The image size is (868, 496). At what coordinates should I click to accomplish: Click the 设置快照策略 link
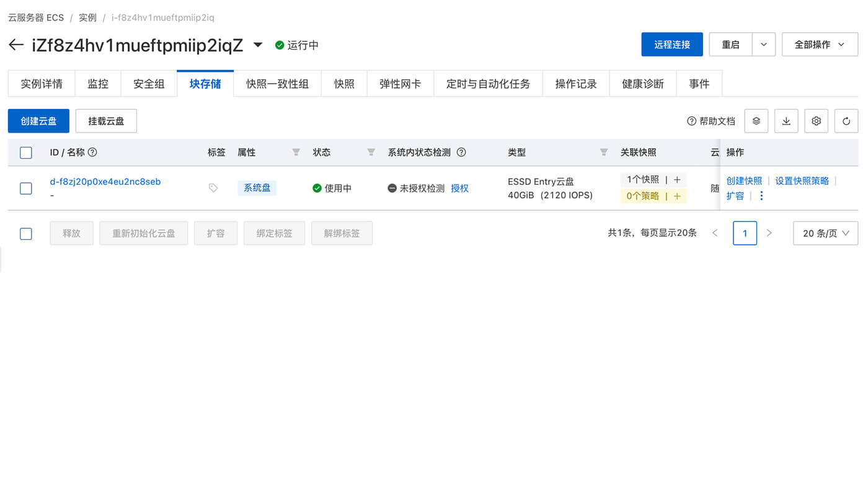coord(802,180)
